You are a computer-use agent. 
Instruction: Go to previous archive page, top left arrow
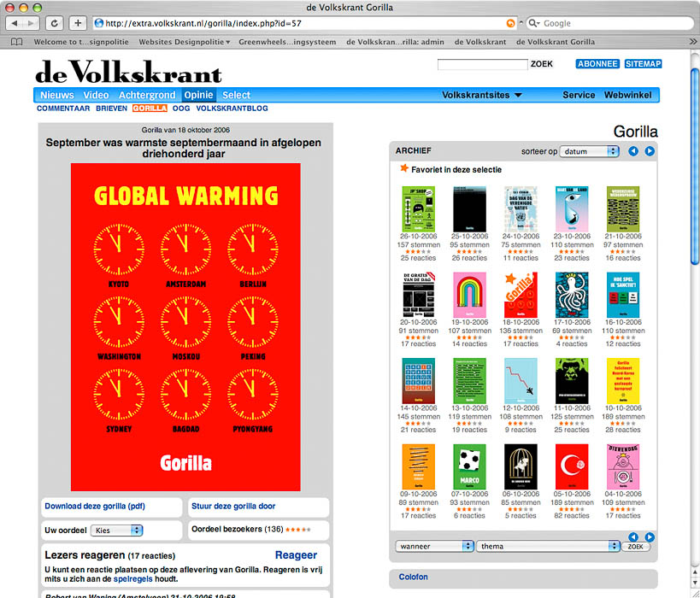(633, 151)
